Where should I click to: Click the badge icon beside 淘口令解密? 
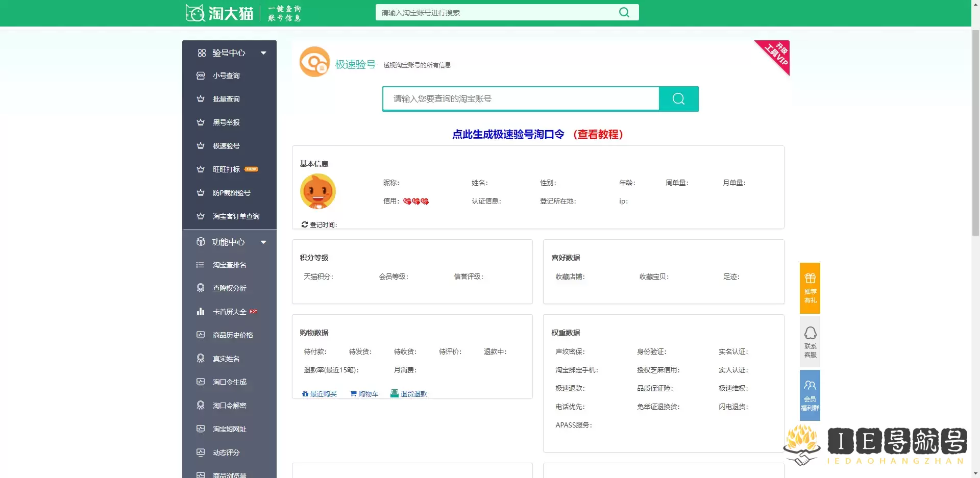(201, 406)
